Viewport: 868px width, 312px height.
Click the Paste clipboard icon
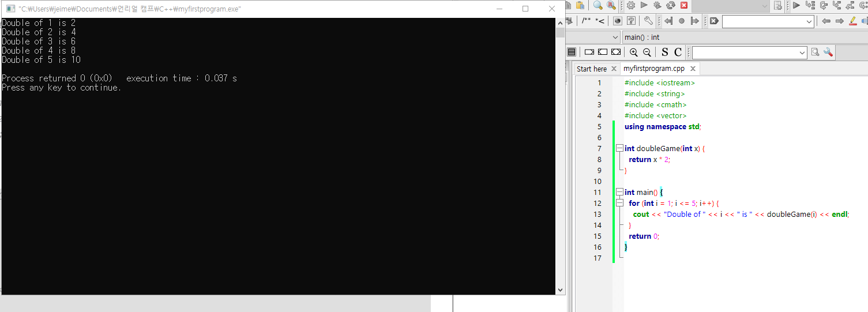[580, 5]
